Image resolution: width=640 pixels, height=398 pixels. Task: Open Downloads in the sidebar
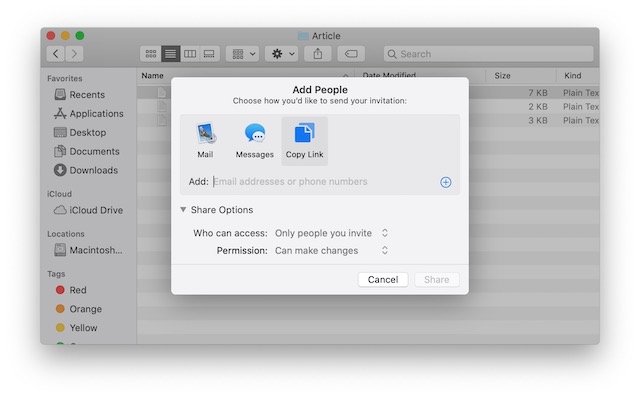coord(86,170)
